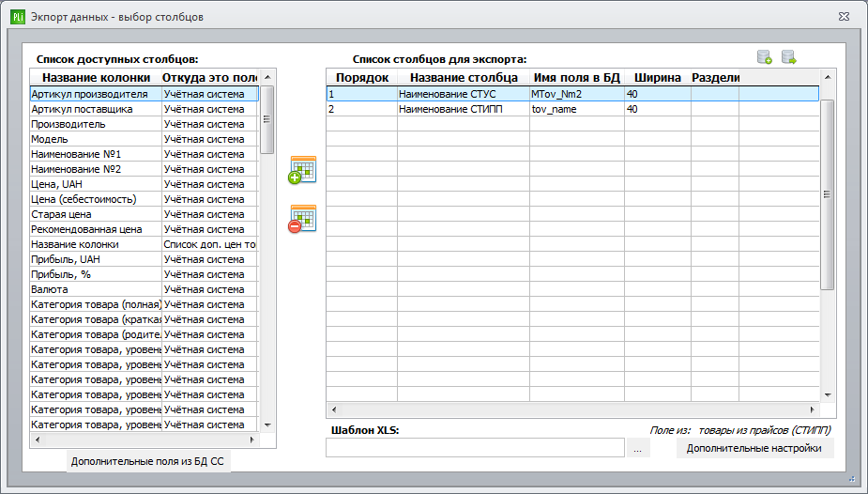Click up arrow of export list scrollbar
This screenshot has width=868, height=494.
click(828, 77)
